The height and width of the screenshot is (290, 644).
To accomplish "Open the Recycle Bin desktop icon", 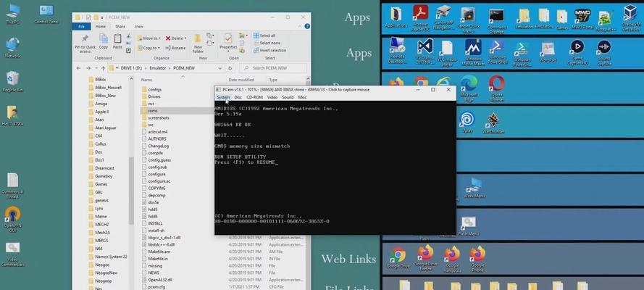I will click(x=13, y=82).
